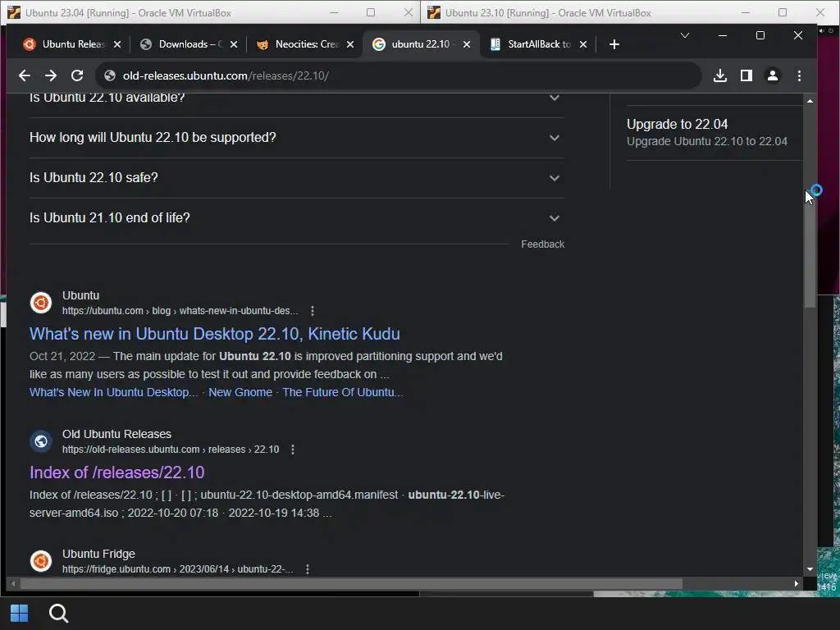Viewport: 840px width, 630px height.
Task: Open the Downloads icon in Chrome toolbar
Action: coord(720,75)
